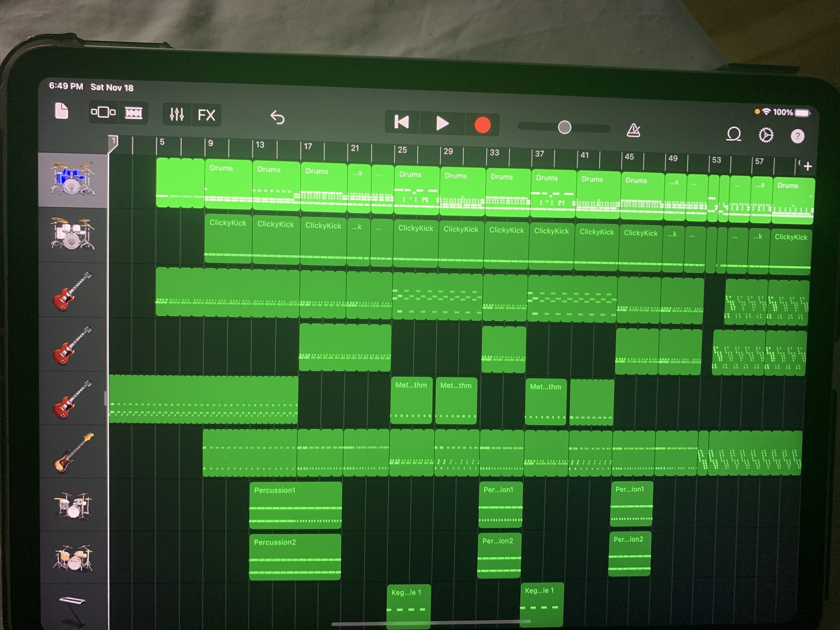
Task: Open My Songs browser document icon
Action: [x=61, y=111]
